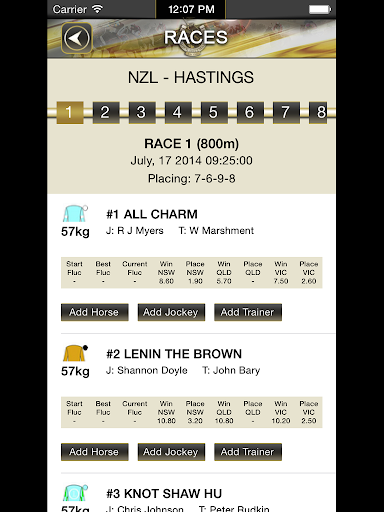This screenshot has width=384, height=512.
Task: Open race 7 tab
Action: coord(286,112)
